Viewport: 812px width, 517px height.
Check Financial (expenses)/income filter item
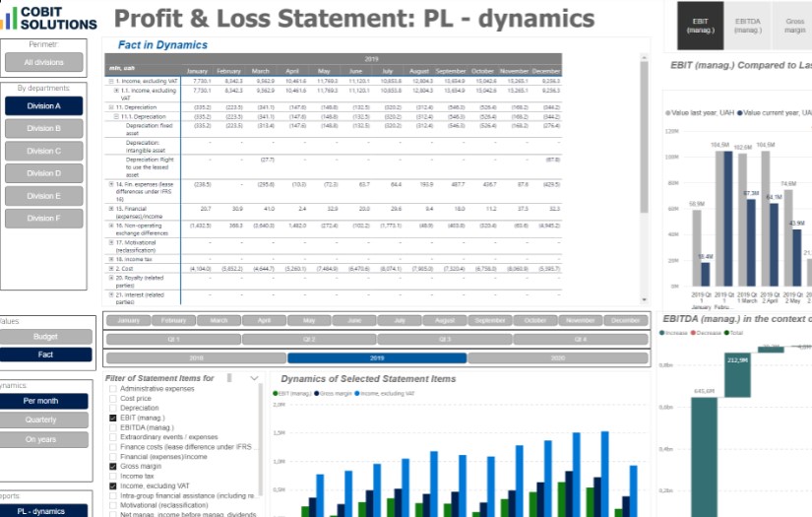113,456
